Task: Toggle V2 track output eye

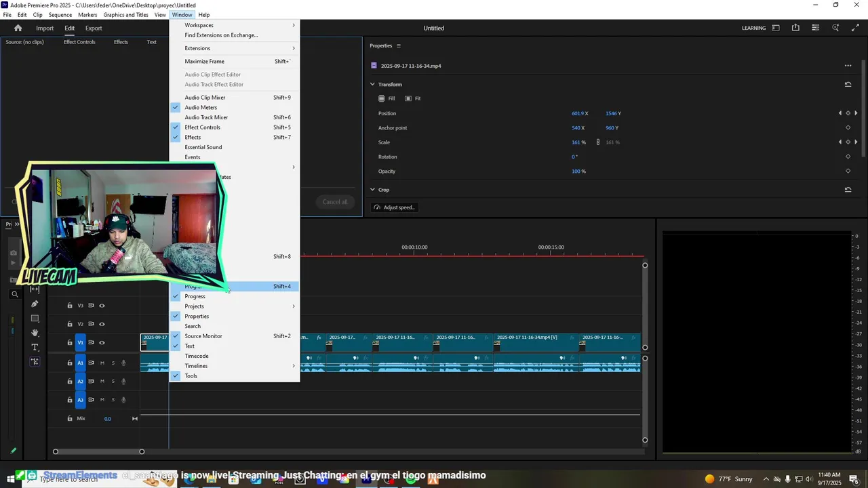Action: (102, 324)
